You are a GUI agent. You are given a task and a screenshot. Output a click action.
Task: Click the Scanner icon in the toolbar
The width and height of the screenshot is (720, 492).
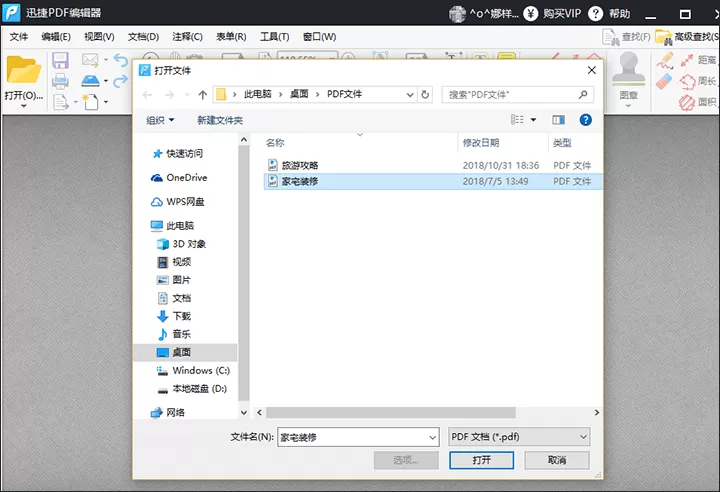(90, 81)
